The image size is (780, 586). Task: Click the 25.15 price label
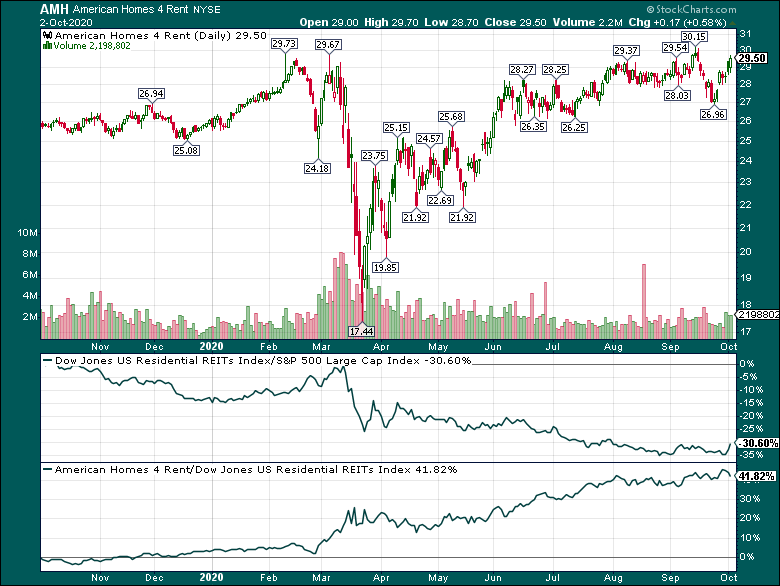396,128
